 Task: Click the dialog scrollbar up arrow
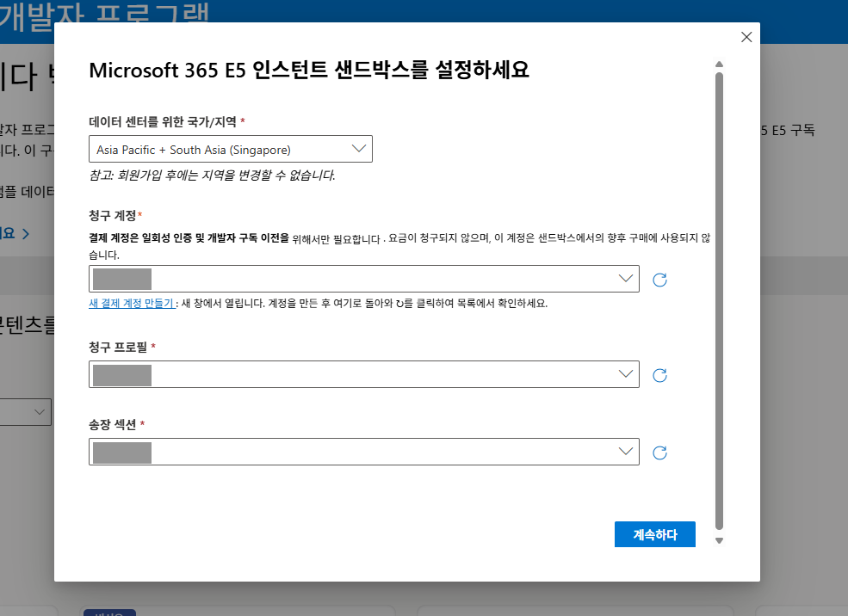click(x=719, y=65)
